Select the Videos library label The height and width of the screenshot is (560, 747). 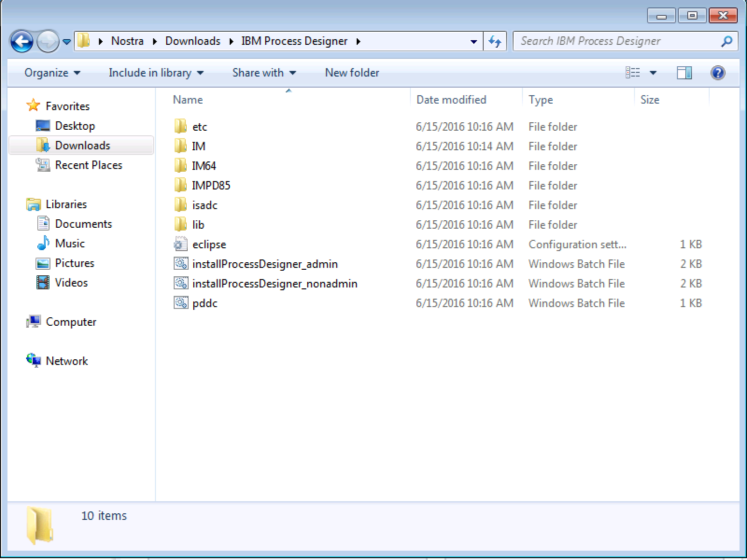click(x=71, y=282)
